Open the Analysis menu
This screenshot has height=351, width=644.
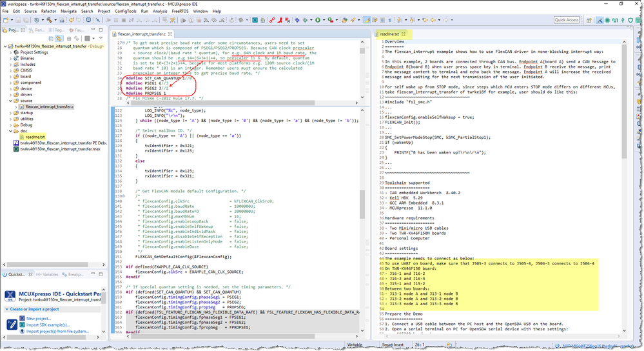click(160, 11)
